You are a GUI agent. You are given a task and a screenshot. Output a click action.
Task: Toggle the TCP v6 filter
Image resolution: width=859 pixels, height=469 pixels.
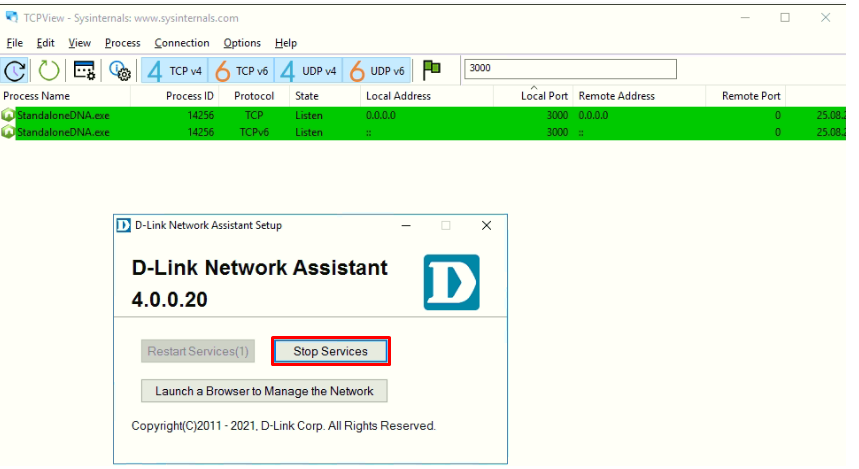click(x=241, y=70)
